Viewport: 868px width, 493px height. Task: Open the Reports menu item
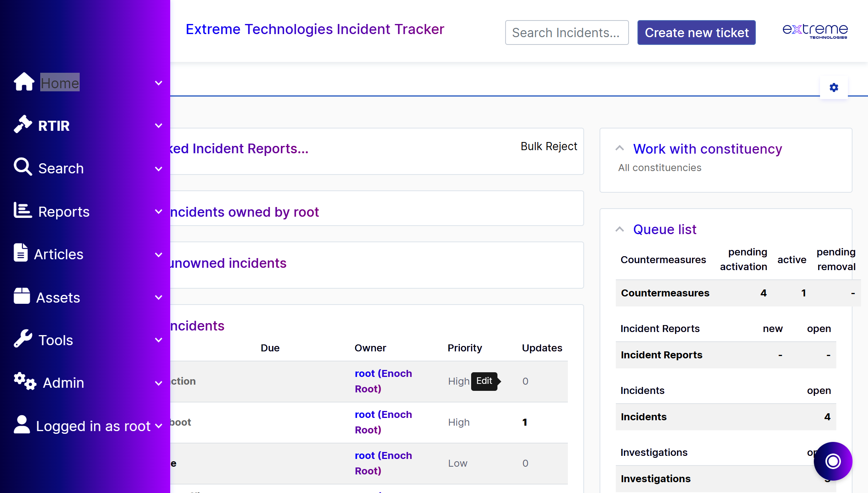pyautogui.click(x=64, y=212)
